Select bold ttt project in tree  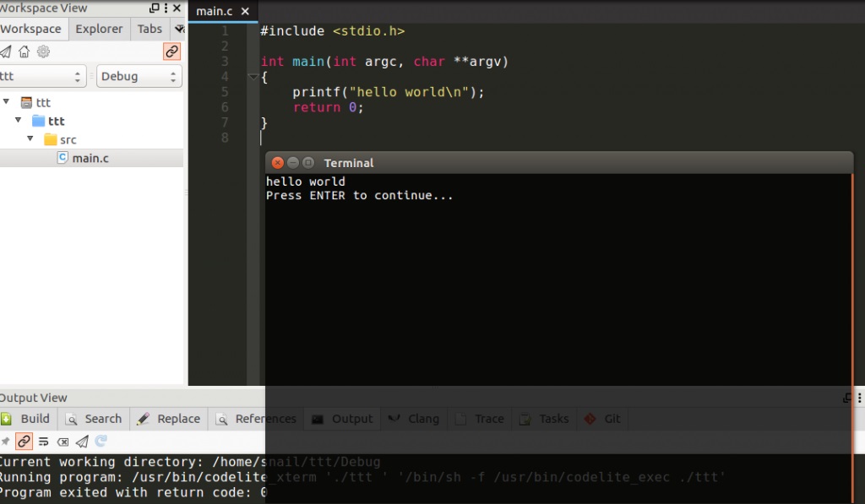click(x=56, y=122)
